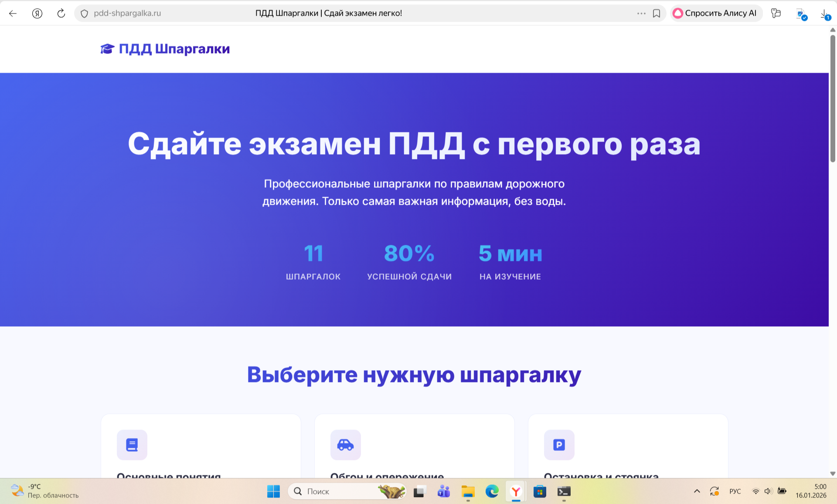Click the site protection shield icon
The image size is (837, 504).
click(x=85, y=14)
